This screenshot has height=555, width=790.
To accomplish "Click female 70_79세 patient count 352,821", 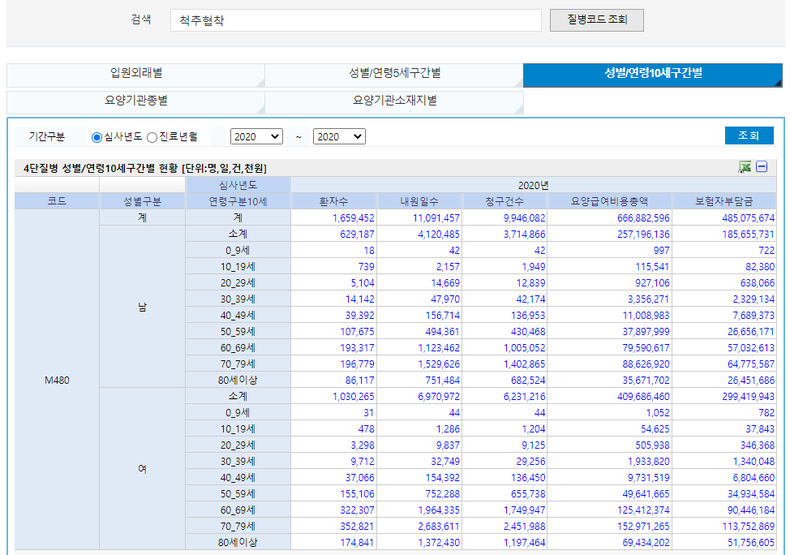I will 357,526.
